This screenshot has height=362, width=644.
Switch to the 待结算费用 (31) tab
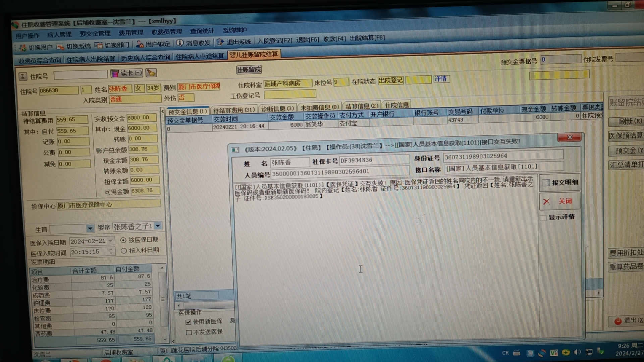(234, 110)
